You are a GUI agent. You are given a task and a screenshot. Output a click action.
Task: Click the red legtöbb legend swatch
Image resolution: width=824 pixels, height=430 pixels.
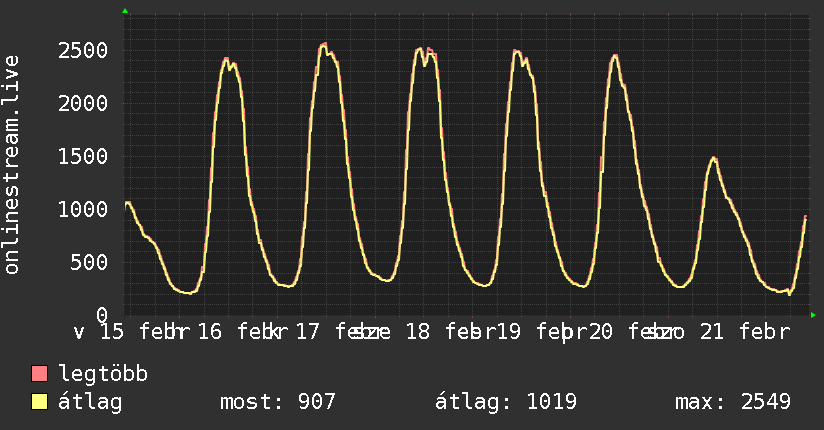40,375
